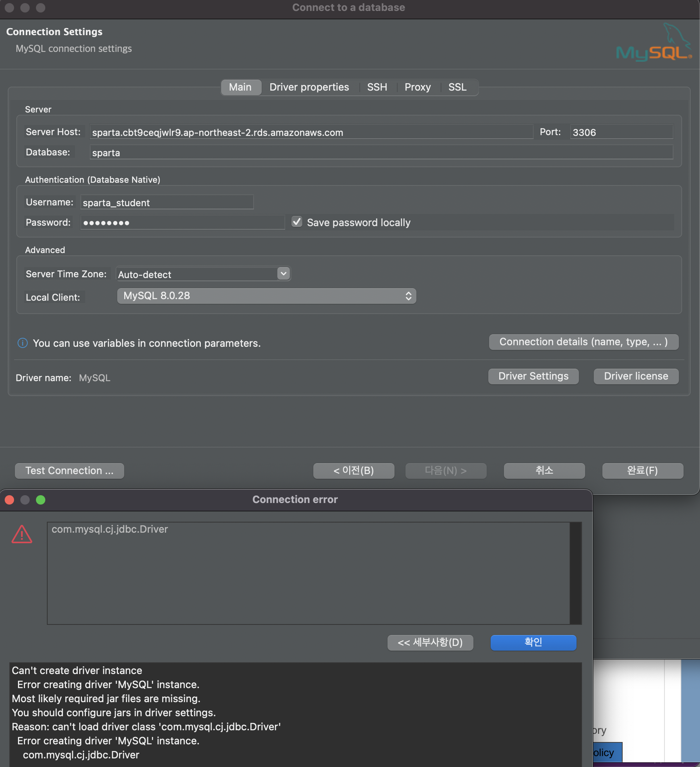The width and height of the screenshot is (700, 767).
Task: View the Driver license
Action: [636, 376]
